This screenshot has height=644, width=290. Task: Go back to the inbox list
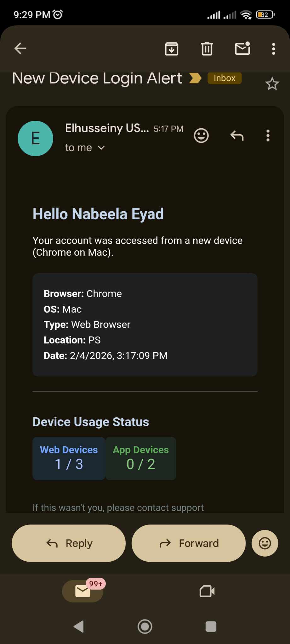(x=20, y=48)
